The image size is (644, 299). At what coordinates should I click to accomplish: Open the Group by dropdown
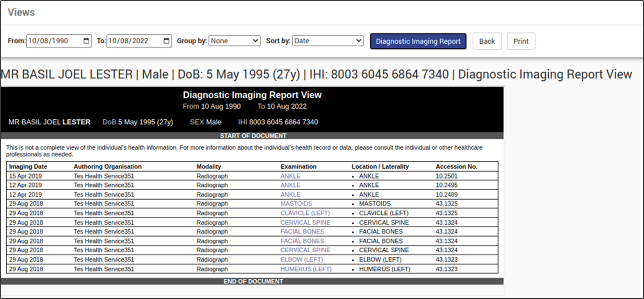point(235,41)
